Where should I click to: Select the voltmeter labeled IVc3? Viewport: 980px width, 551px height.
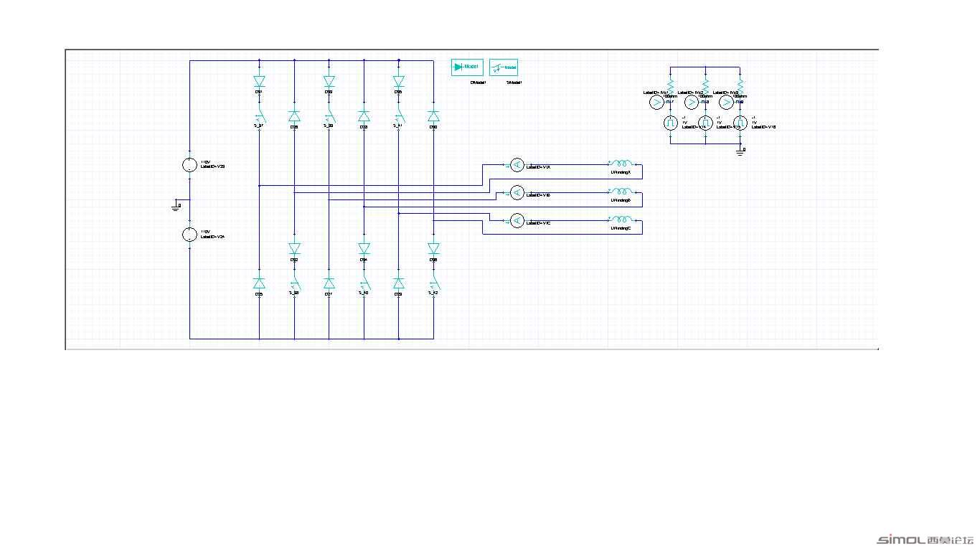pyautogui.click(x=726, y=103)
